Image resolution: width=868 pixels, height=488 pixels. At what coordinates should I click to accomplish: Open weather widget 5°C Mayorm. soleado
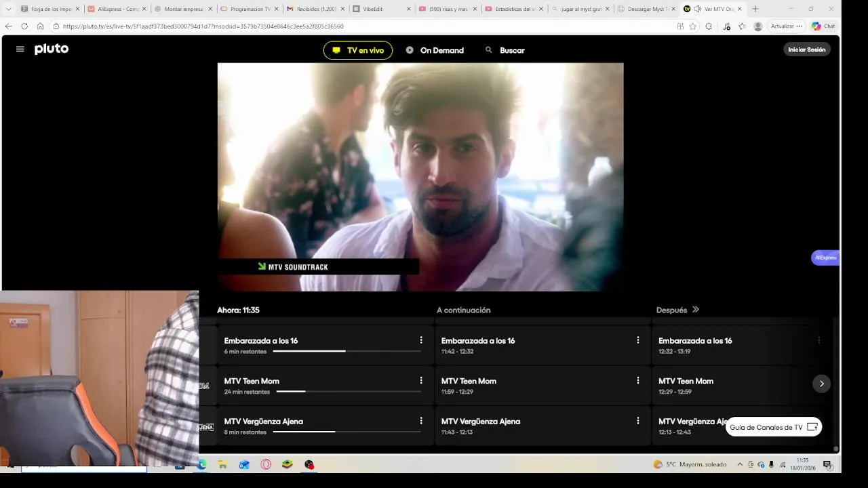click(690, 464)
